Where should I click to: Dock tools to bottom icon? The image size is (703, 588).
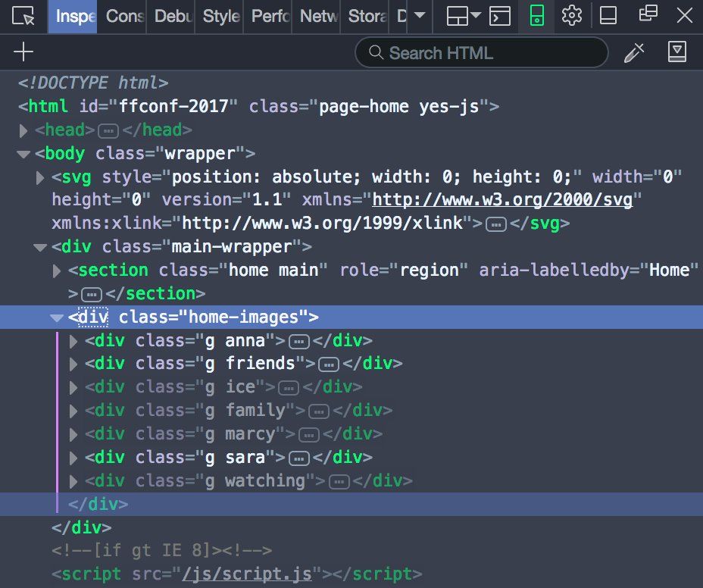pos(608,16)
